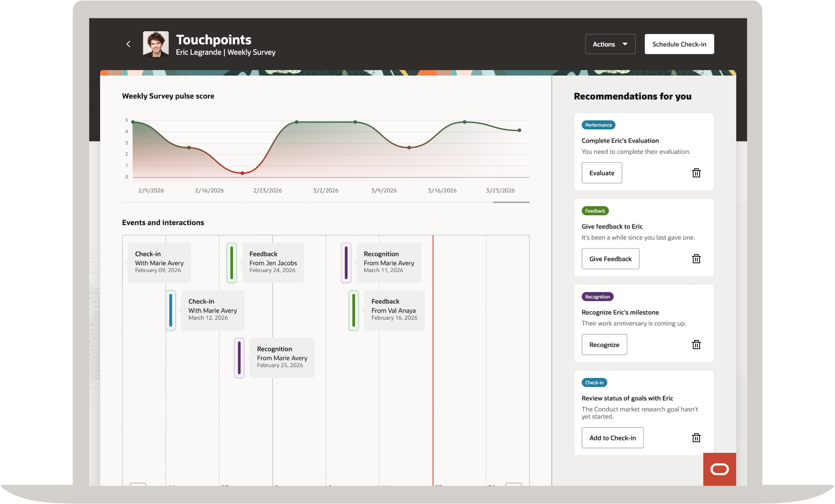Click Eric Legrande's profile photo
The height and width of the screenshot is (504, 835).
[x=156, y=44]
